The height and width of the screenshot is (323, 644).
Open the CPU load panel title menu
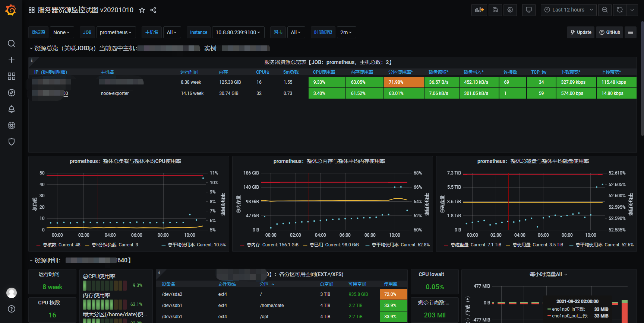tap(126, 161)
